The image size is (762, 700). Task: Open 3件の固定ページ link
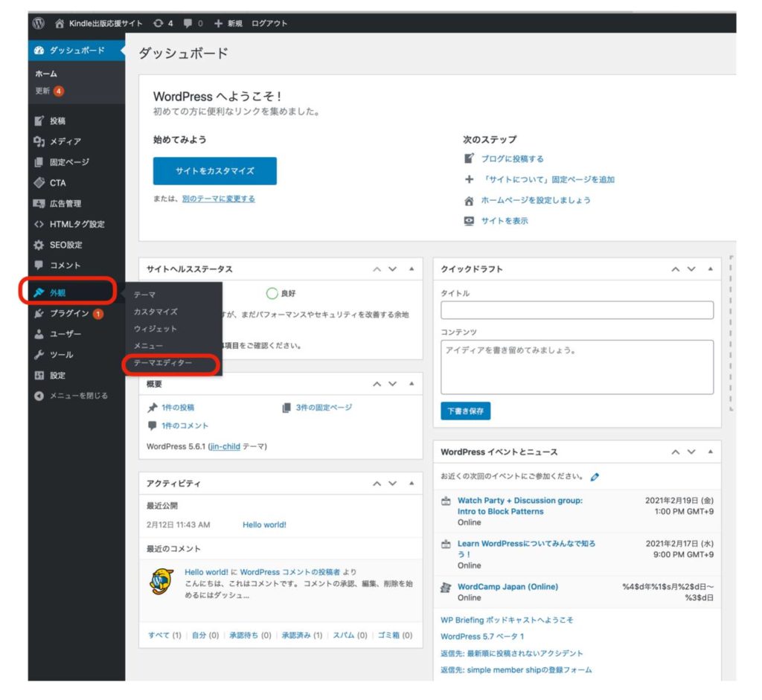[x=324, y=408]
